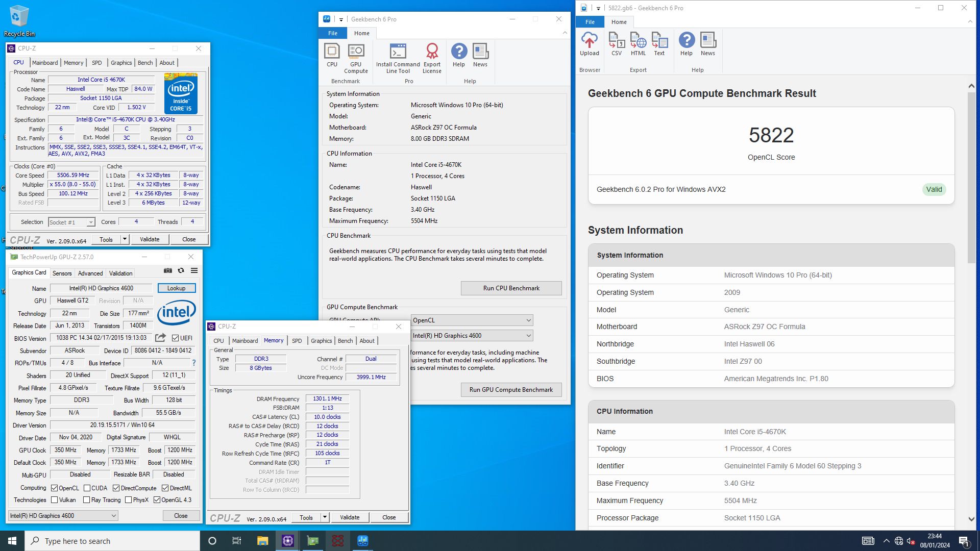Open News in the 5822.gb6 result window
Image resolution: width=980 pixels, height=551 pixels.
point(708,44)
